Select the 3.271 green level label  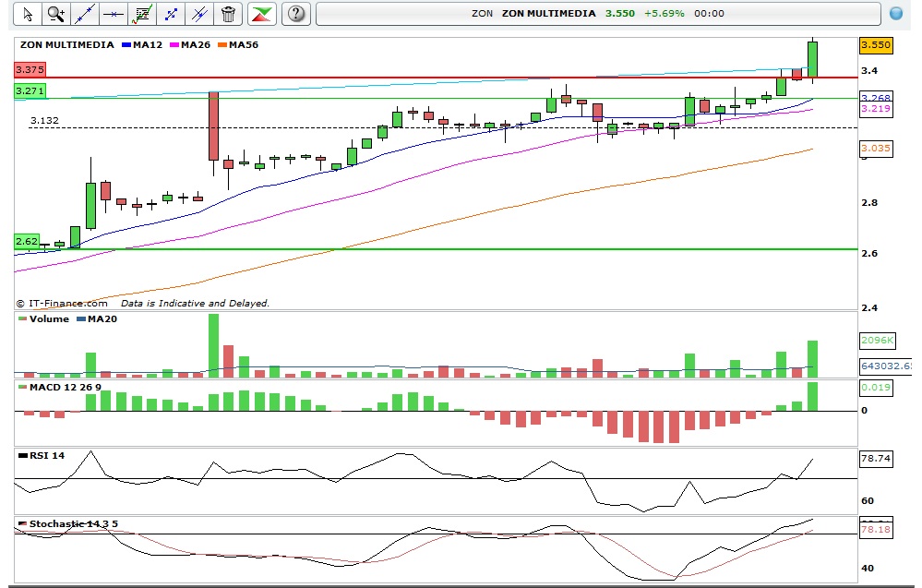point(30,90)
